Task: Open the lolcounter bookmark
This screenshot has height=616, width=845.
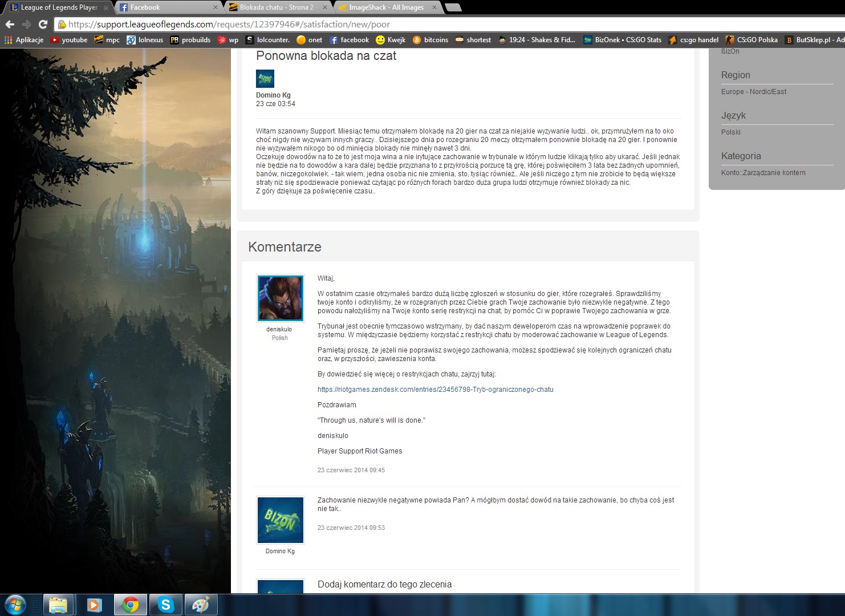Action: [x=267, y=40]
